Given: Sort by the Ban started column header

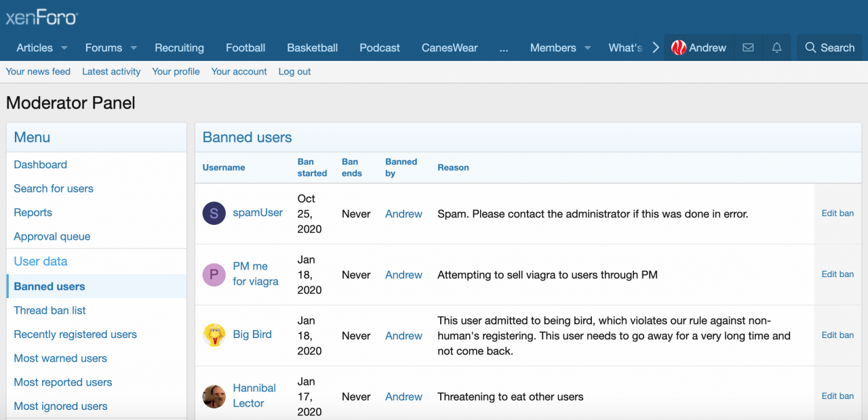Looking at the screenshot, I should point(312,167).
